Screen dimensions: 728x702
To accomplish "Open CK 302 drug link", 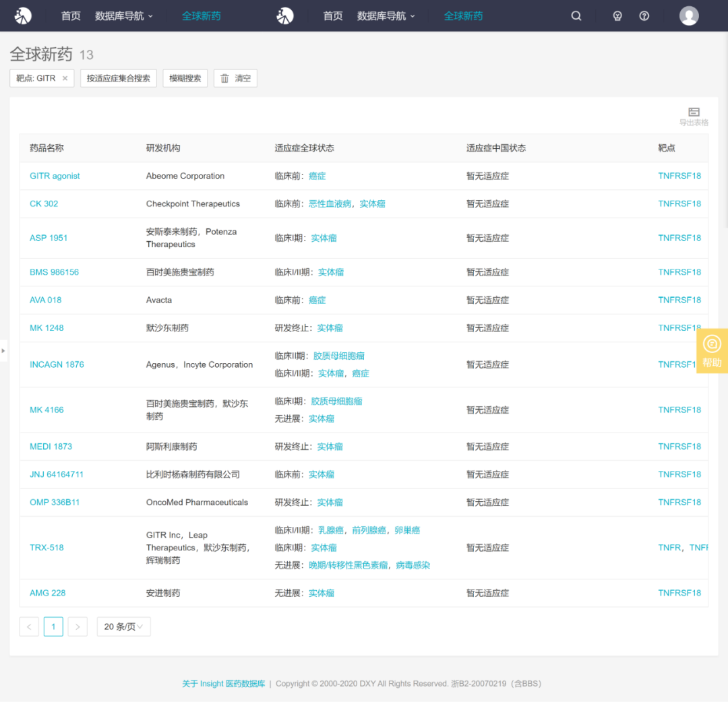I will [44, 203].
